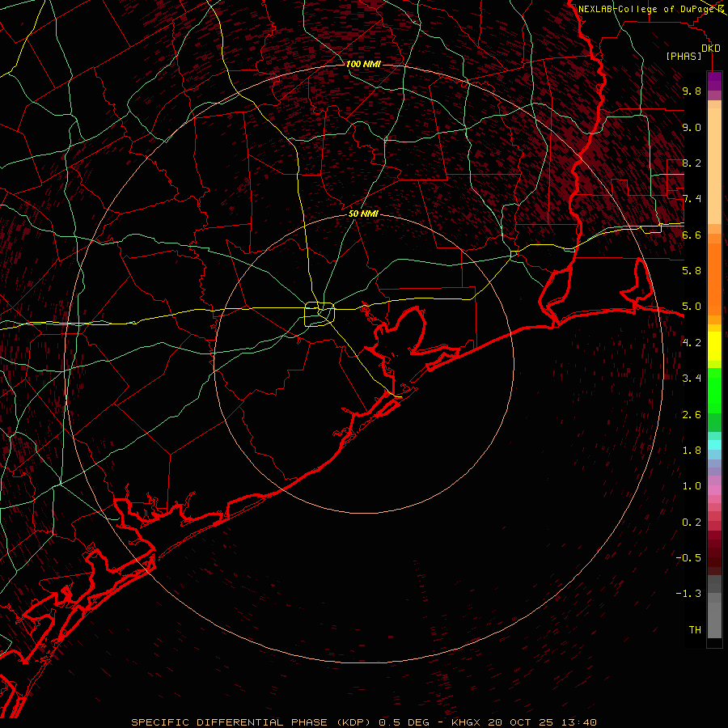Click the 1.8 value on the scale
The image size is (728, 728).
click(692, 450)
